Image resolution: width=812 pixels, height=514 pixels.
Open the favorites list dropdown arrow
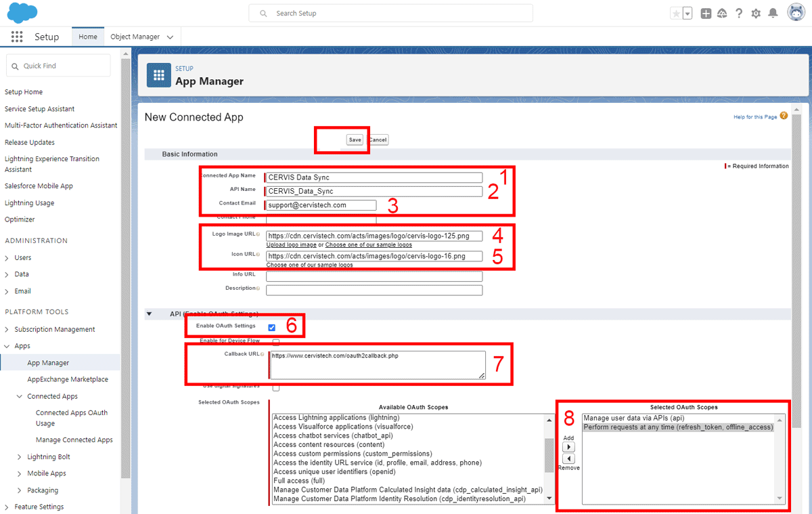(x=687, y=14)
